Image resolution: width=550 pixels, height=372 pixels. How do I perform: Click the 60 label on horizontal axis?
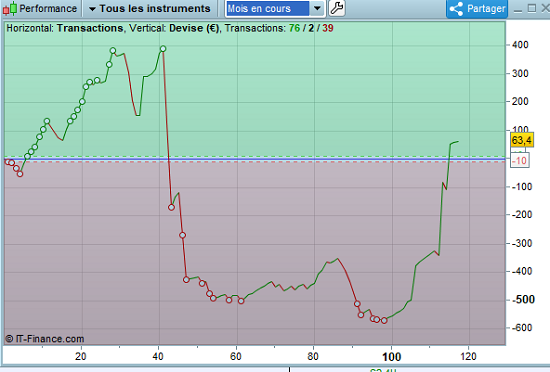236,357
